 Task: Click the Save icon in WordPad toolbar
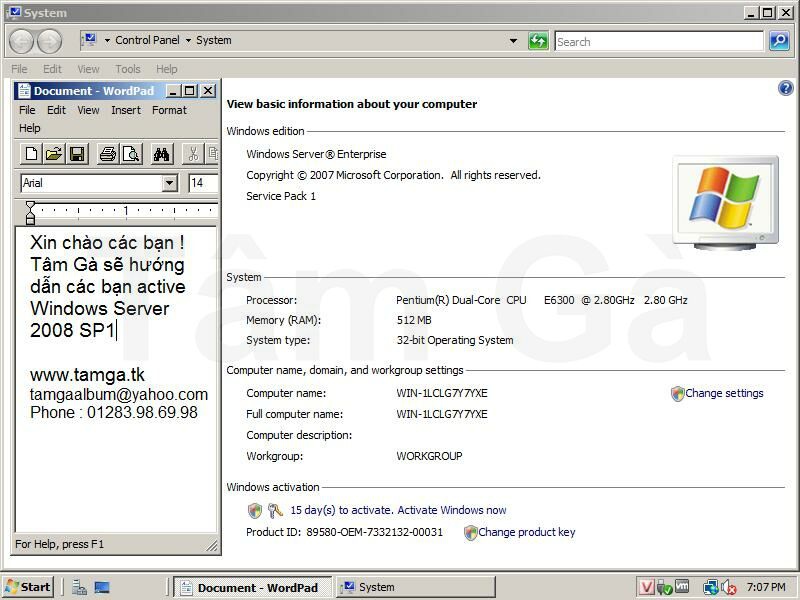coord(77,154)
